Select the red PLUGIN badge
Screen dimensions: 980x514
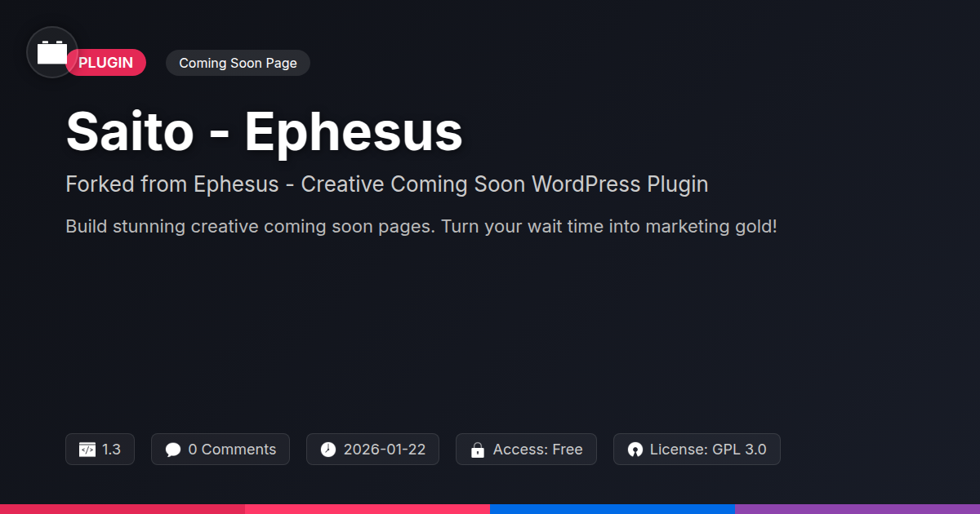coord(105,63)
